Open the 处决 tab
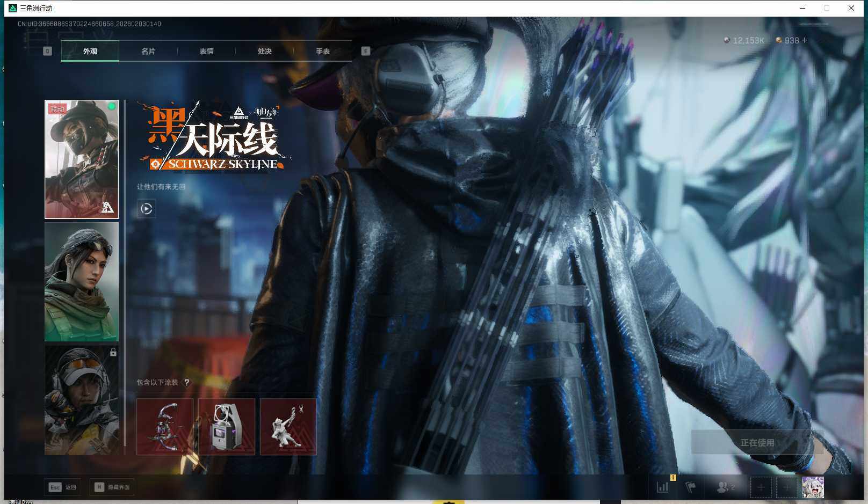868x504 pixels. (x=264, y=51)
